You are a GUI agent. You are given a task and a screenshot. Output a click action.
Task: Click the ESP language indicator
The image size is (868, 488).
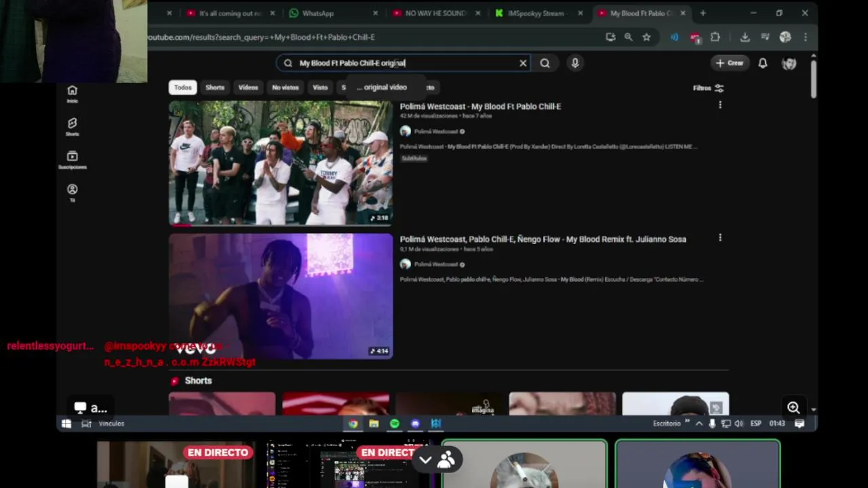(x=755, y=424)
